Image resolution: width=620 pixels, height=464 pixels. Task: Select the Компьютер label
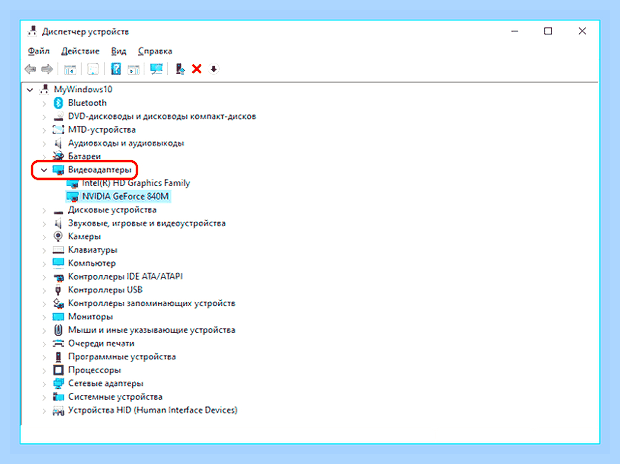(x=92, y=263)
